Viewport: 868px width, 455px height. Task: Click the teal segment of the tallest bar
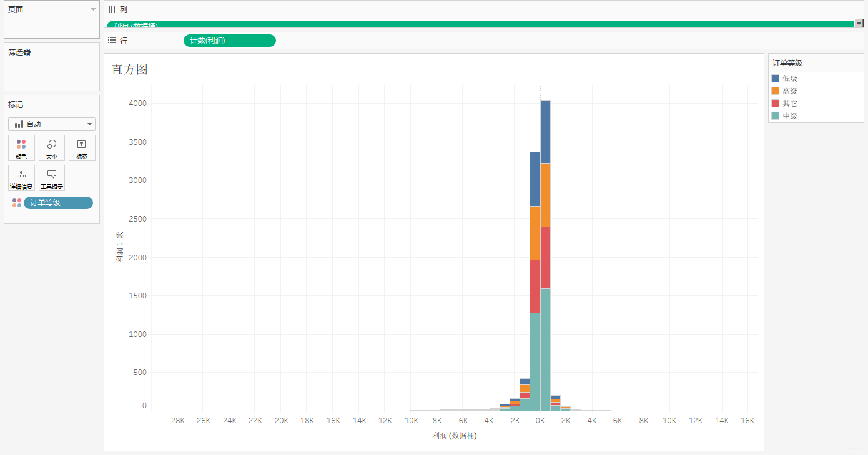coord(545,350)
